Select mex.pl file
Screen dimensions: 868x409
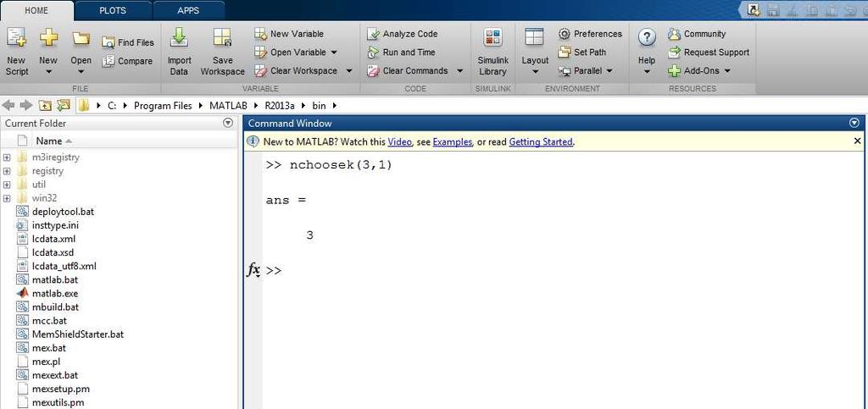click(x=46, y=362)
